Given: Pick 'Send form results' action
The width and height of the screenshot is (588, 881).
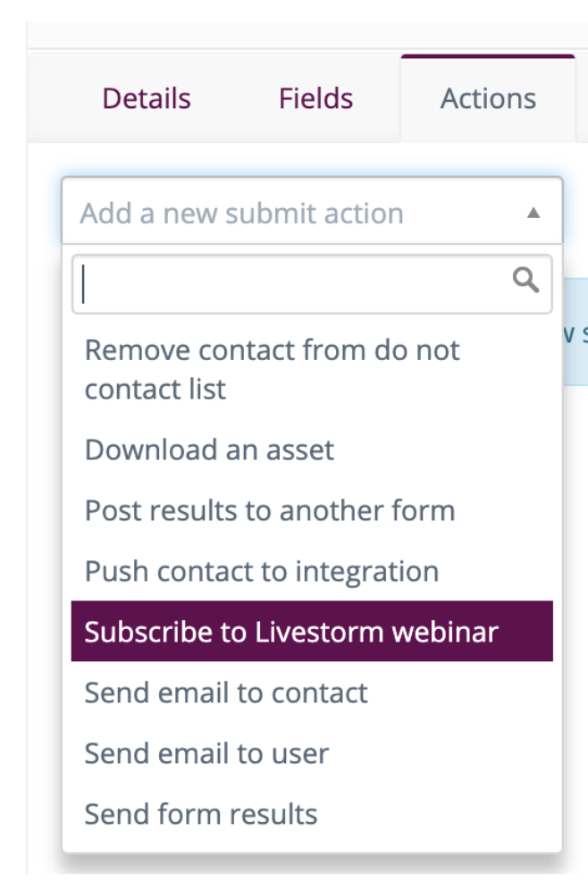Looking at the screenshot, I should (312, 814).
